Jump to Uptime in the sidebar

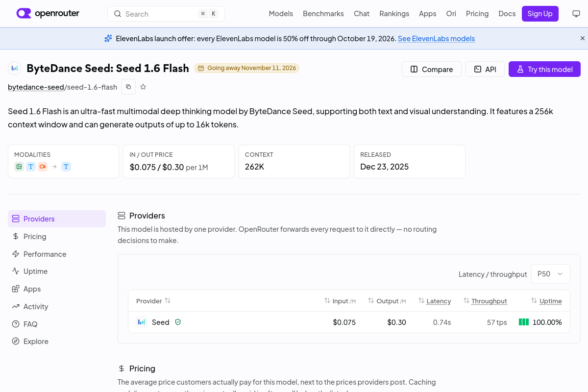click(x=57, y=271)
